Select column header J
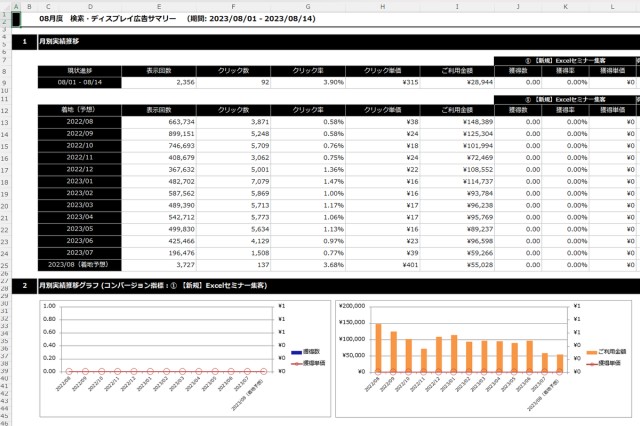 click(518, 7)
